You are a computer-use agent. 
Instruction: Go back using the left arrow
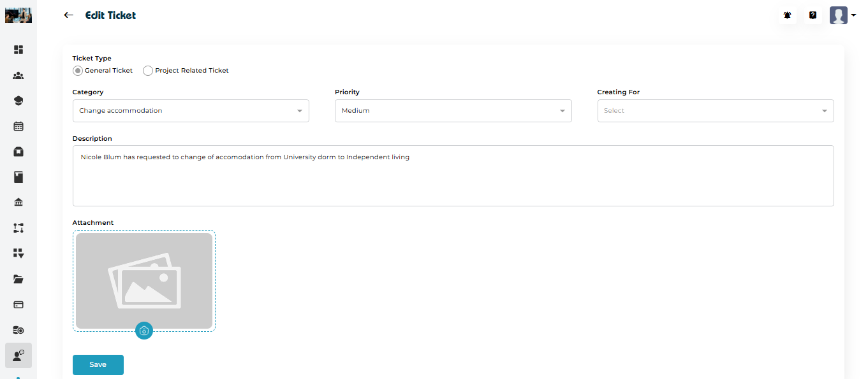pos(69,15)
